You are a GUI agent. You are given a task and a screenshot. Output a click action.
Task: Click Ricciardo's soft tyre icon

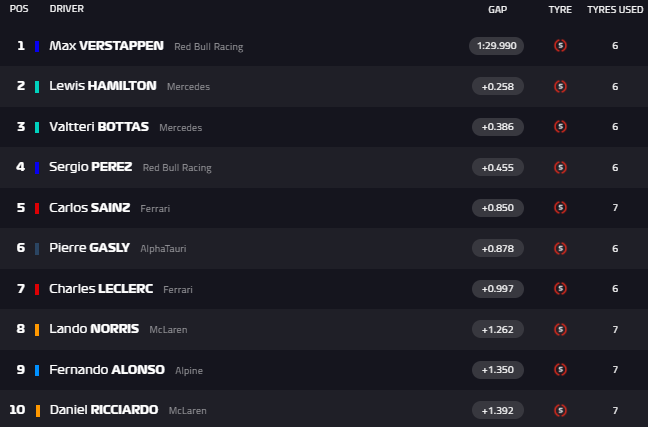click(x=560, y=410)
